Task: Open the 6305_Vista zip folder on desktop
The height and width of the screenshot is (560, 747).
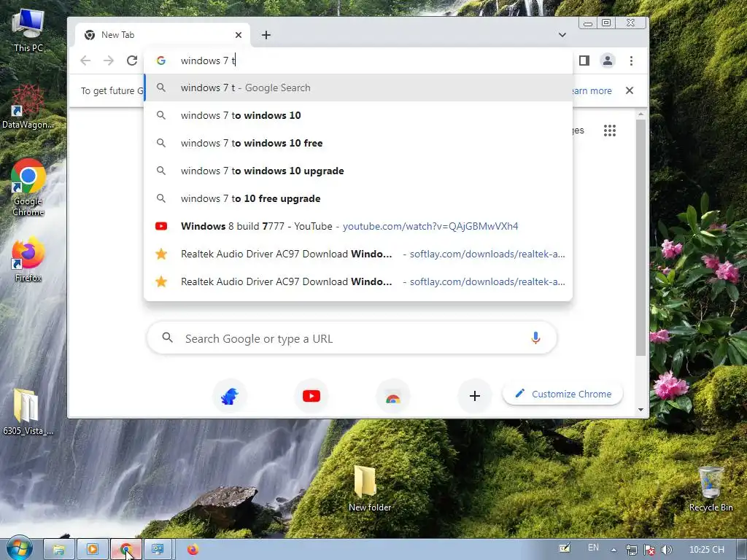Action: tap(28, 411)
